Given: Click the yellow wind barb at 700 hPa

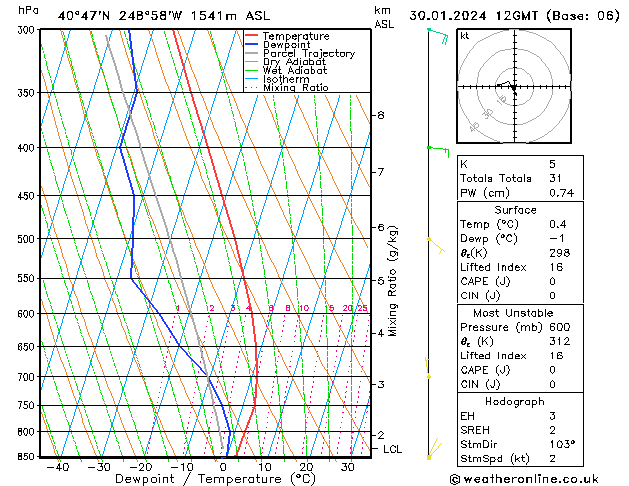Looking at the screenshot, I should click(x=428, y=368).
